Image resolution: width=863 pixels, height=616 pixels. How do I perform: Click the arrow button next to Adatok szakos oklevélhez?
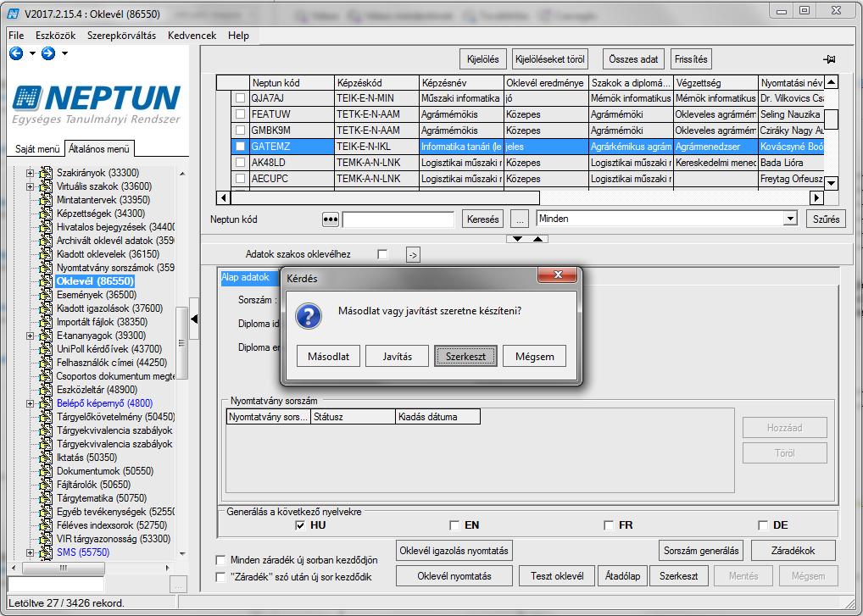[x=413, y=255]
